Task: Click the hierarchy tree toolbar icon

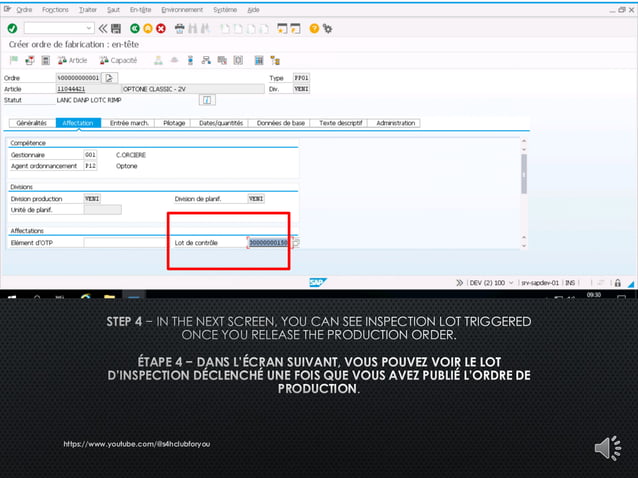Action: tap(275, 61)
